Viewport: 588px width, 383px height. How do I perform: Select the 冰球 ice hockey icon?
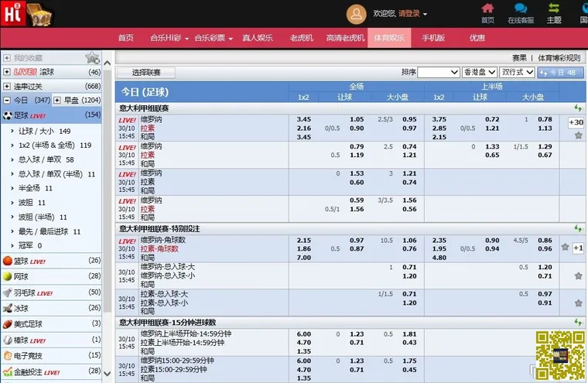[8, 309]
